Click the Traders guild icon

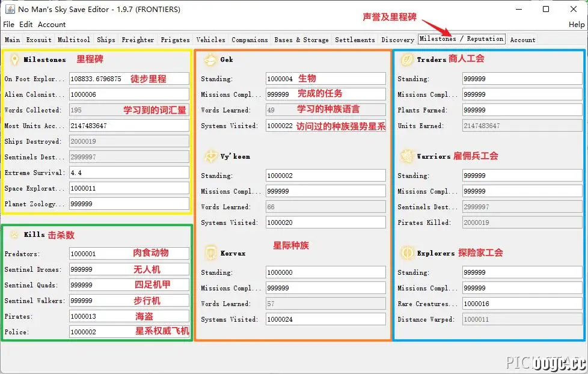coord(407,60)
